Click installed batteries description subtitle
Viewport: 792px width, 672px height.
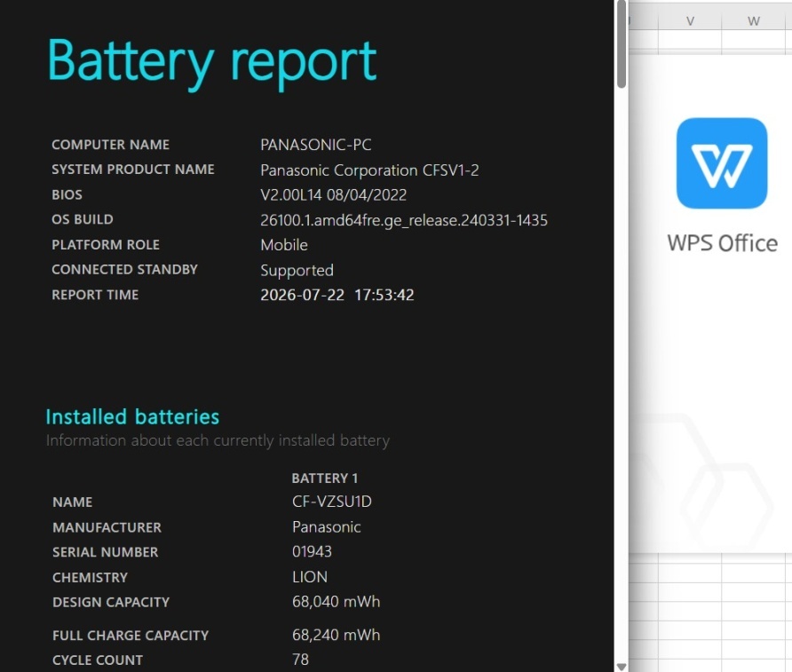click(x=218, y=441)
